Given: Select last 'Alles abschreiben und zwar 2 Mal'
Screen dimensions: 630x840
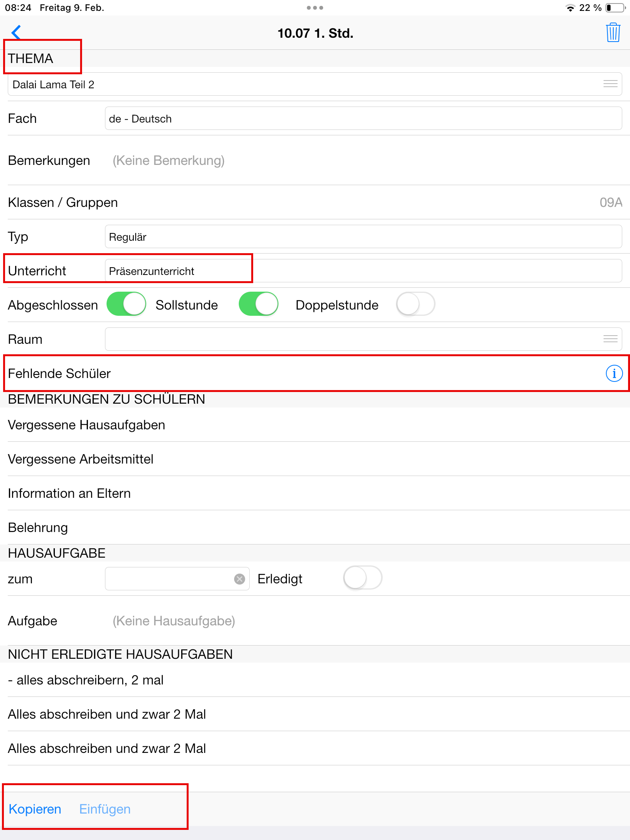Looking at the screenshot, I should click(x=315, y=748).
